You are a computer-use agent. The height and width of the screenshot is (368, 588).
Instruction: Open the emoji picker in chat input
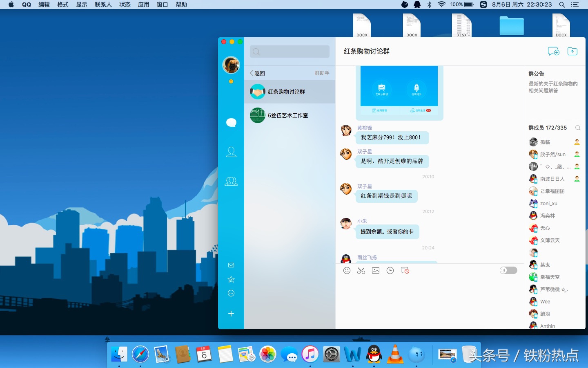347,270
